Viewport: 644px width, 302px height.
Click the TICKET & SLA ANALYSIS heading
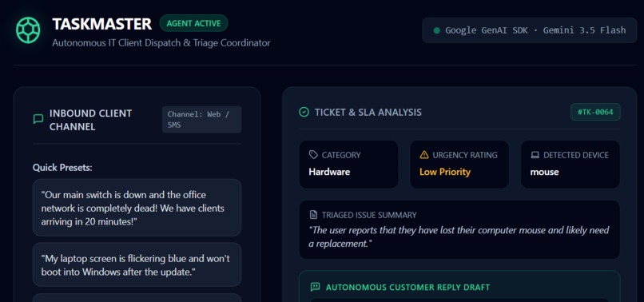[368, 112]
